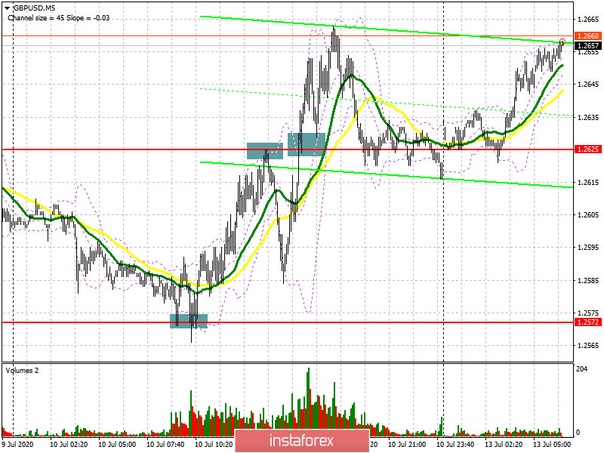Click the 1.2575 price axis label
Screen dimensions: 604x453
click(588, 312)
